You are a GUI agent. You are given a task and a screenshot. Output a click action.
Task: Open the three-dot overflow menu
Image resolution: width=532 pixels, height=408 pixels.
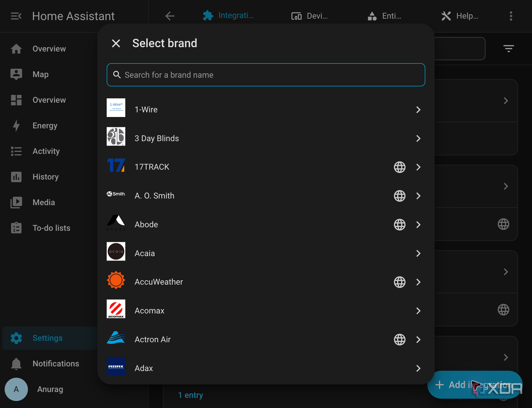(511, 16)
